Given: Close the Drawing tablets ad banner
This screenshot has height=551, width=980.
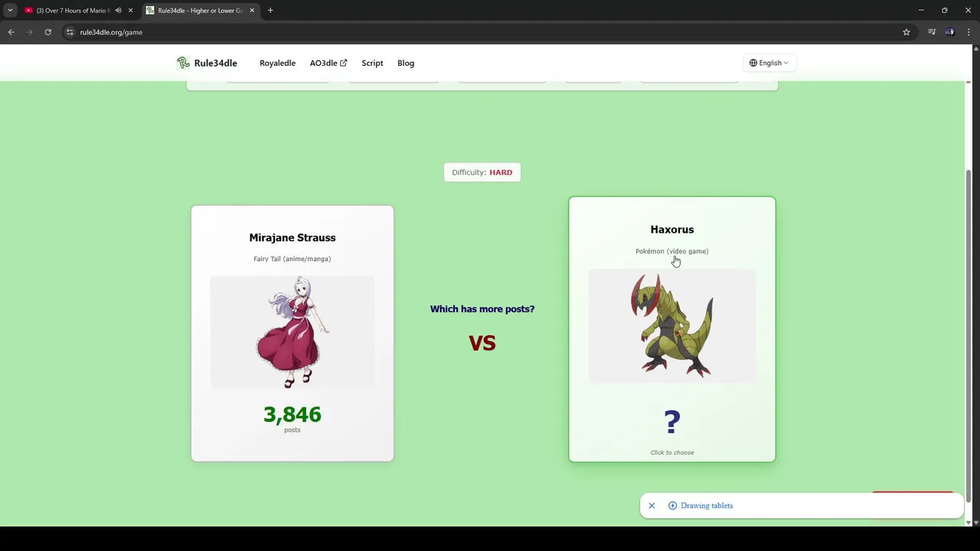Looking at the screenshot, I should pyautogui.click(x=652, y=505).
